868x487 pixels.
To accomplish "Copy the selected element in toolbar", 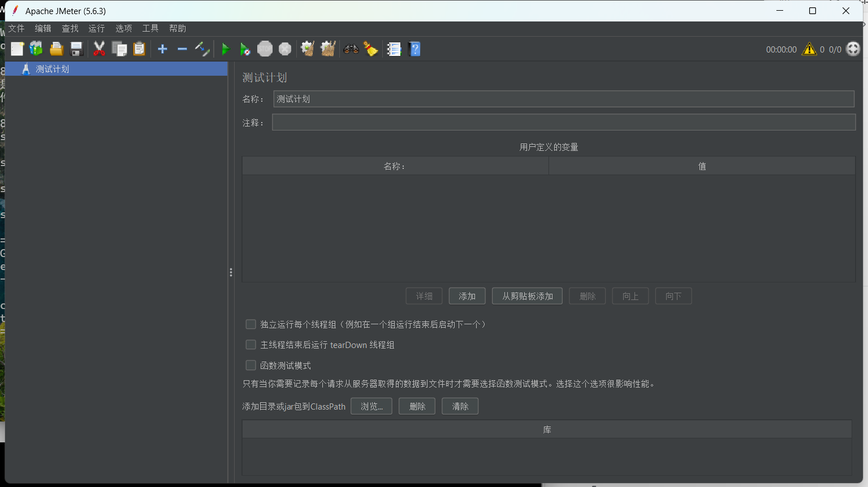I will pos(119,49).
